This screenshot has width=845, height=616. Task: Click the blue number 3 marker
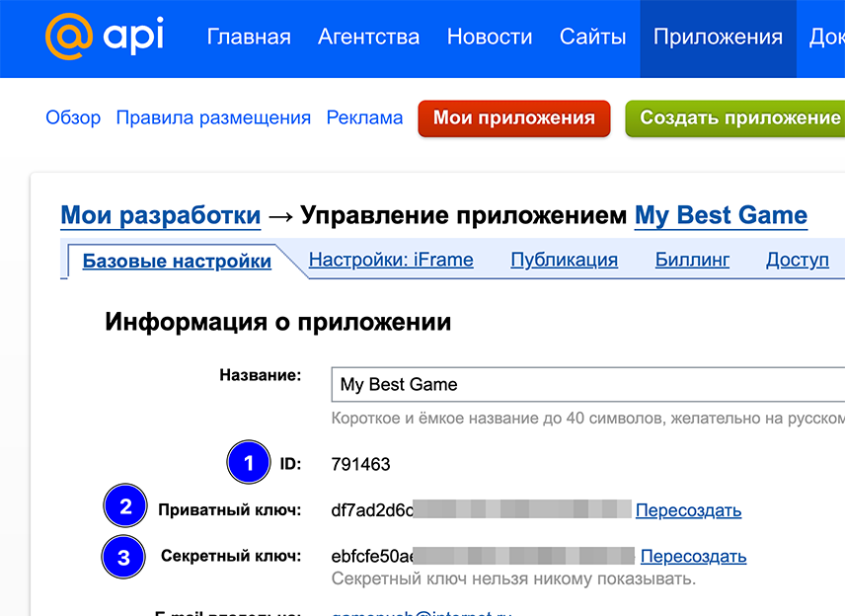pyautogui.click(x=123, y=556)
